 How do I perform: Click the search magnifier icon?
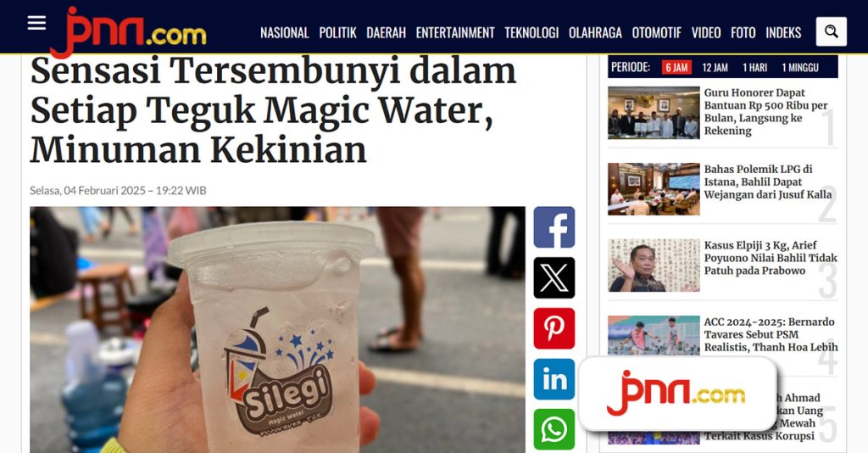[x=831, y=31]
